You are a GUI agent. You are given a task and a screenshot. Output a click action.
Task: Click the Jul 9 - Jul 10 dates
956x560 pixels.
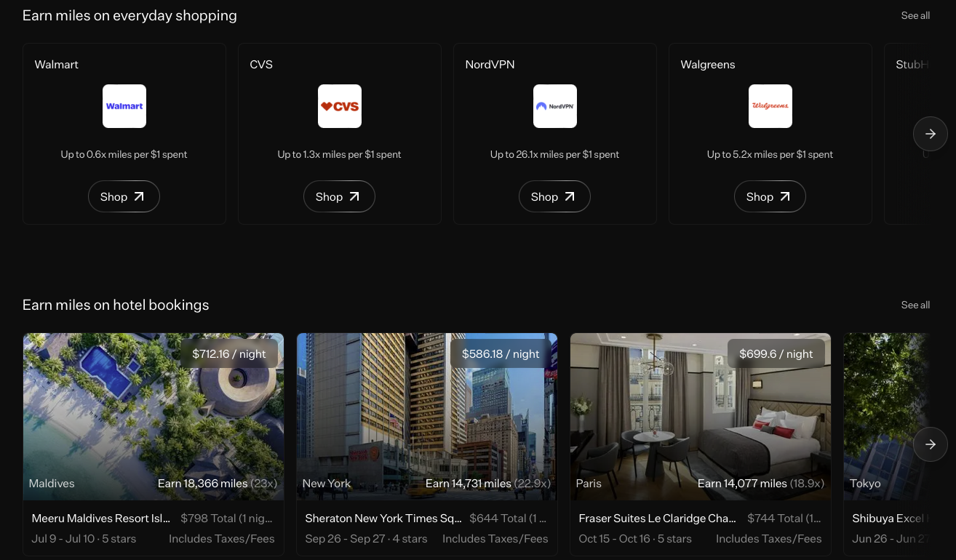63,539
